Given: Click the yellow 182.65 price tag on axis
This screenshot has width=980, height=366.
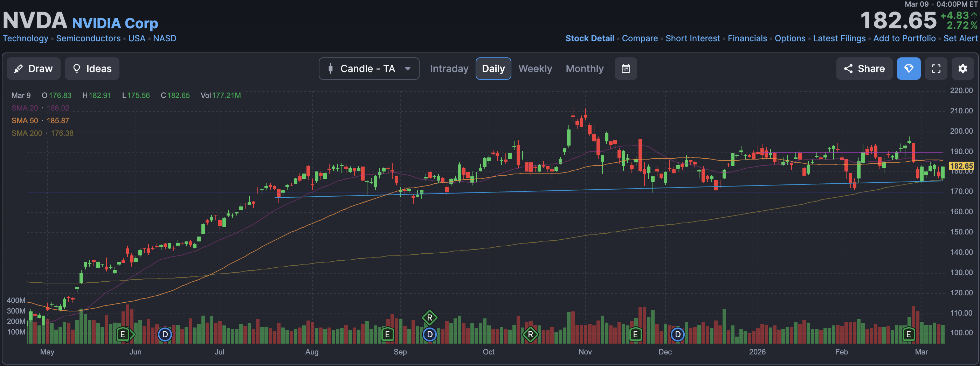Looking at the screenshot, I should (x=961, y=166).
